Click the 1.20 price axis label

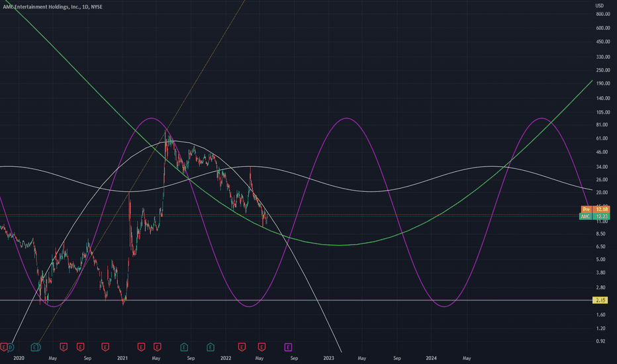click(x=601, y=328)
